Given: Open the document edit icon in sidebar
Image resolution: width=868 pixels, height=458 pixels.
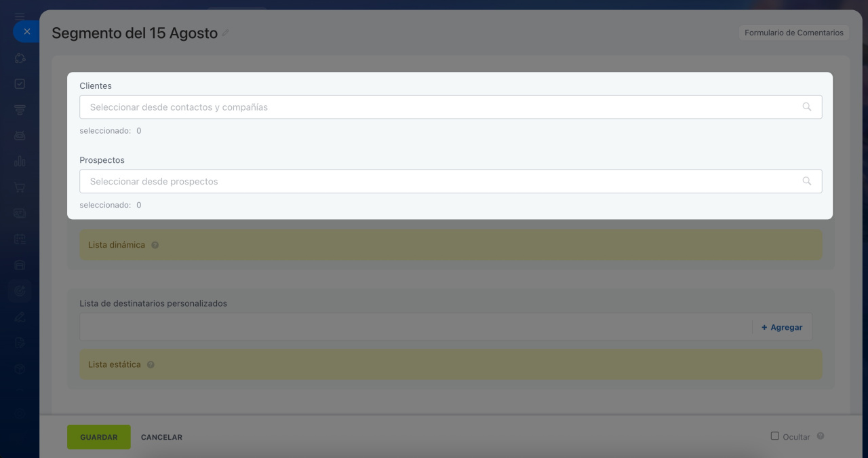Looking at the screenshot, I should click(x=20, y=343).
